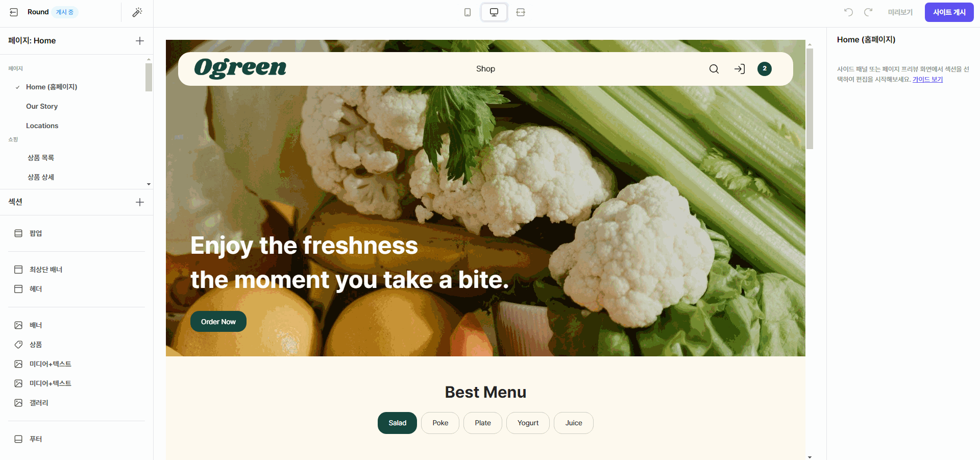Add a new section with plus icon

[140, 202]
